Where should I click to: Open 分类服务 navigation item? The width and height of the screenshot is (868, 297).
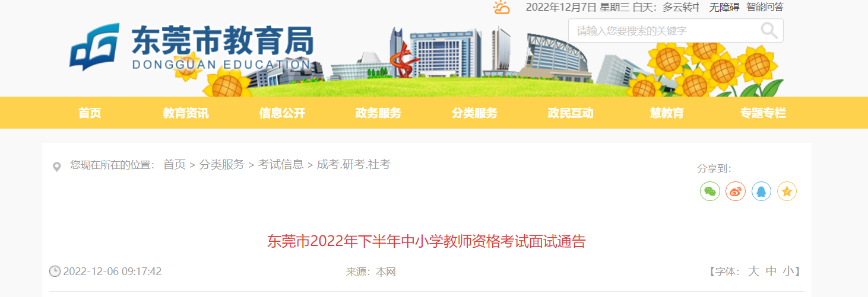coord(474,113)
